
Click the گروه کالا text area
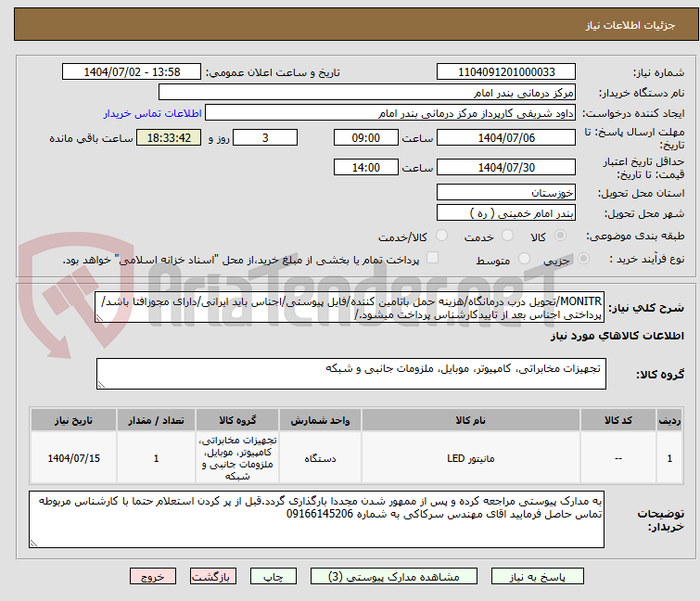(x=351, y=374)
